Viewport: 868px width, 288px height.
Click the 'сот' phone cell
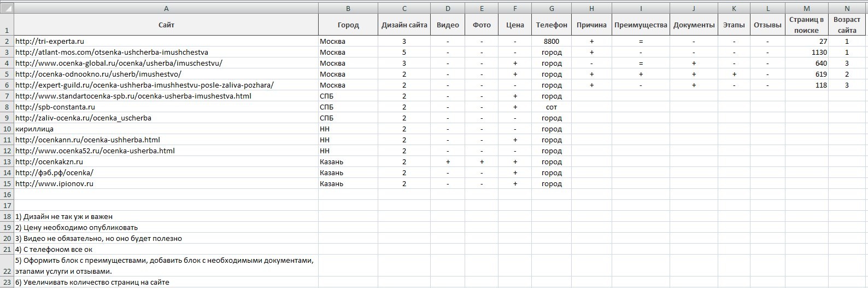(x=552, y=107)
